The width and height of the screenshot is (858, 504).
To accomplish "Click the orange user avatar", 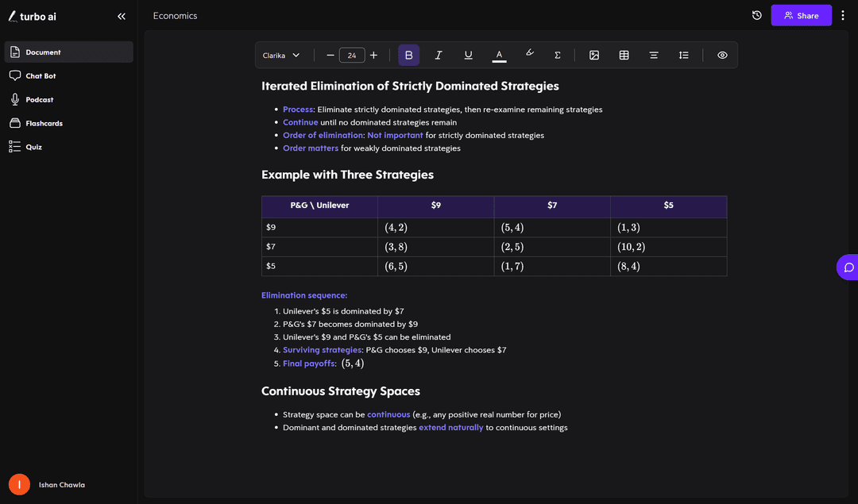I will [x=19, y=485].
